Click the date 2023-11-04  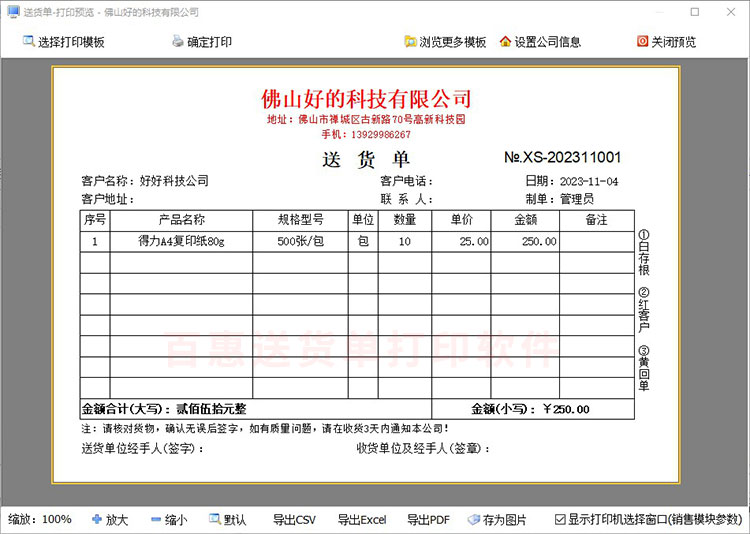point(589,181)
